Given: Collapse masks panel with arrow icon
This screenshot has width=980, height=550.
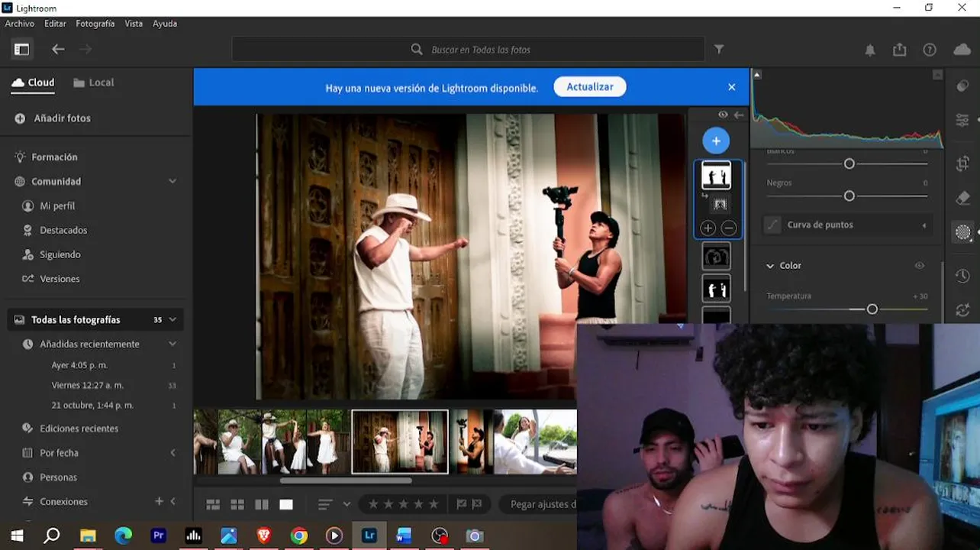Looking at the screenshot, I should click(x=739, y=115).
